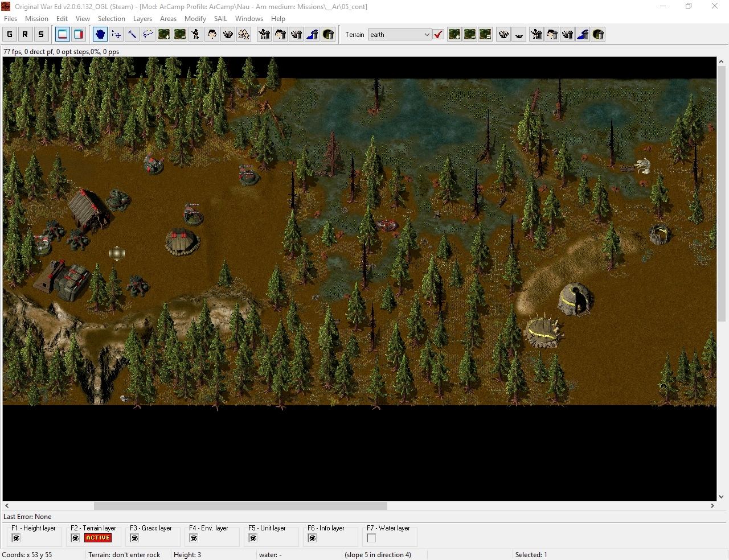Click the highlighted hex marker on the map

click(x=117, y=253)
